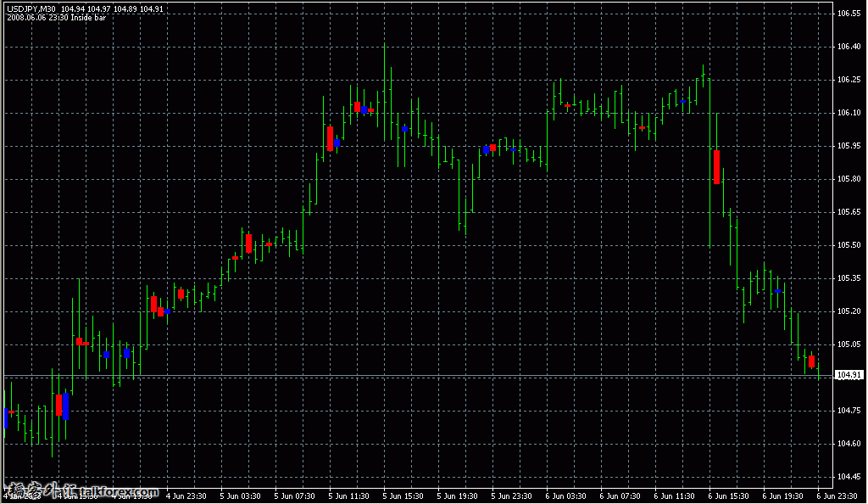Click the 105.95 price axis label

pyautogui.click(x=849, y=146)
